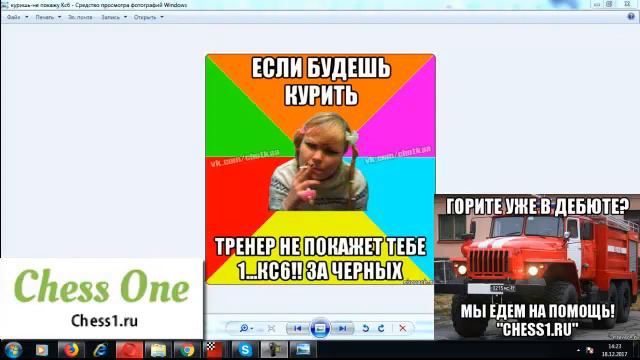
Task: Open the camera recorder taskbar icon
Action: 274,350
